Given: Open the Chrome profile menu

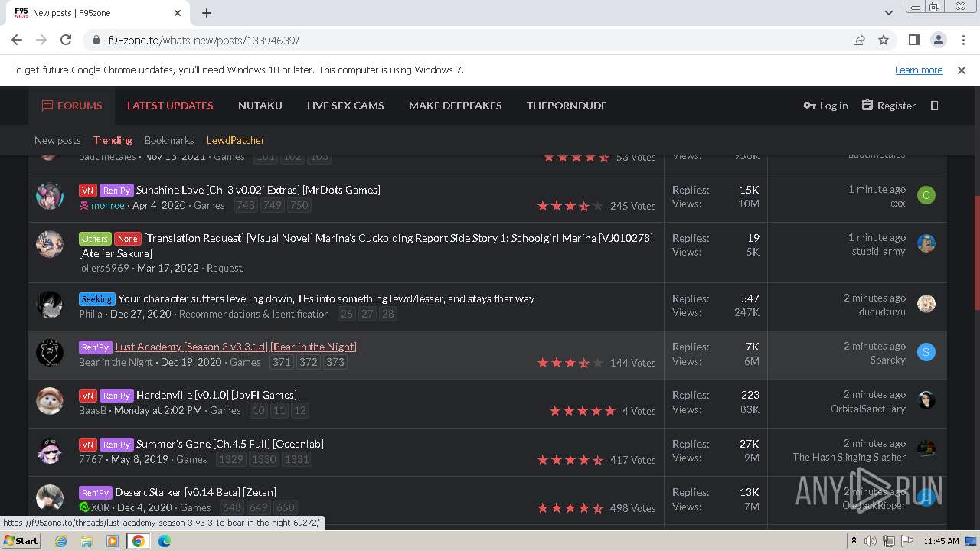Looking at the screenshot, I should coord(938,40).
